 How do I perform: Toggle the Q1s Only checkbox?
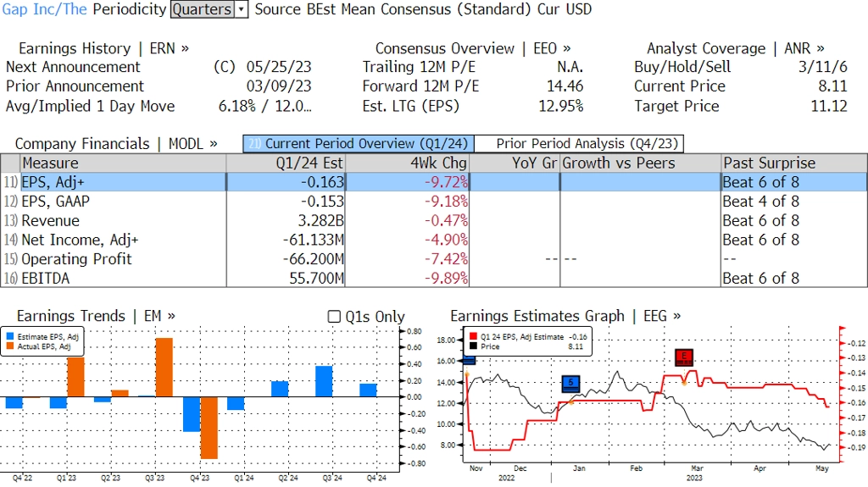tap(334, 317)
